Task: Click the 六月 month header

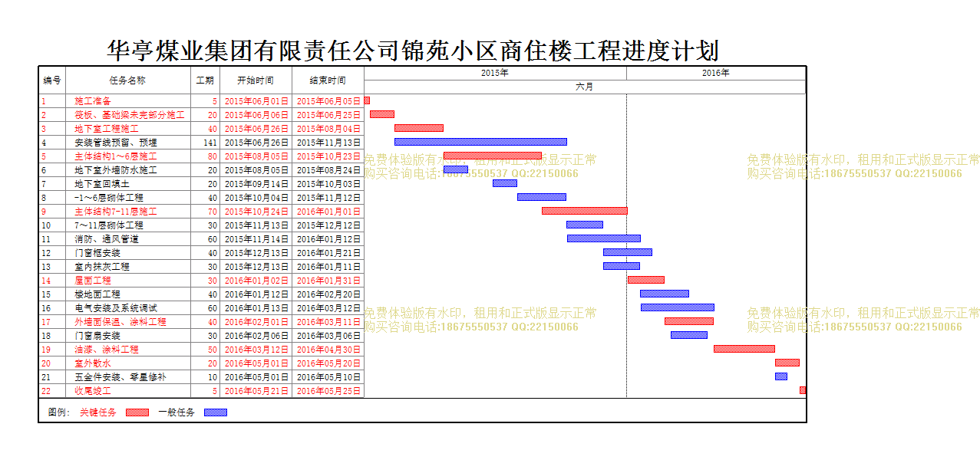Action: pyautogui.click(x=585, y=87)
